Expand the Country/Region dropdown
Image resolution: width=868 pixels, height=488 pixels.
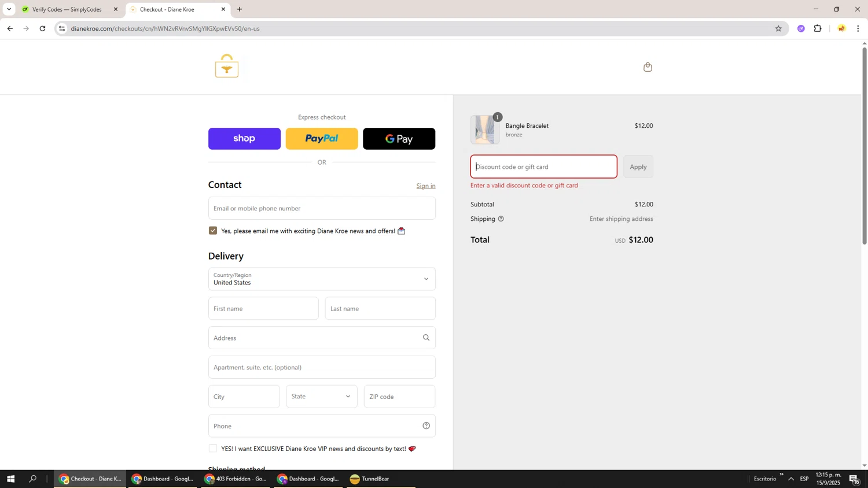point(322,279)
